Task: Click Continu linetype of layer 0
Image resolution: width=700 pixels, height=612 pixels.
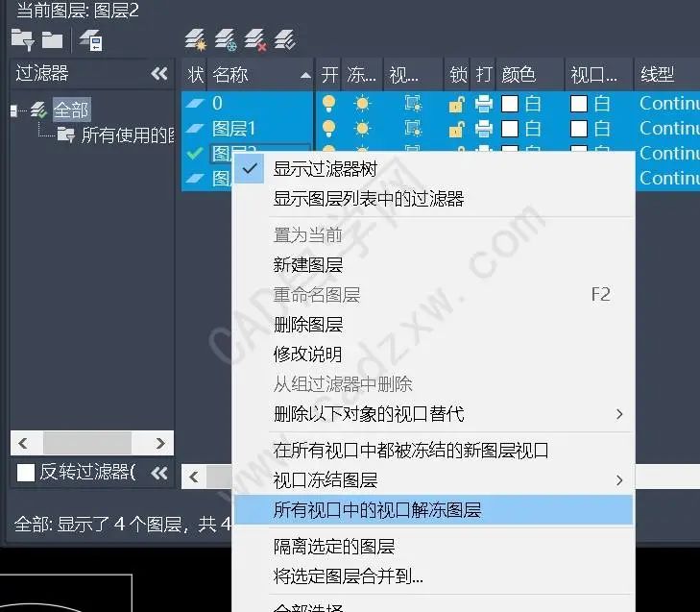Action: (x=669, y=104)
